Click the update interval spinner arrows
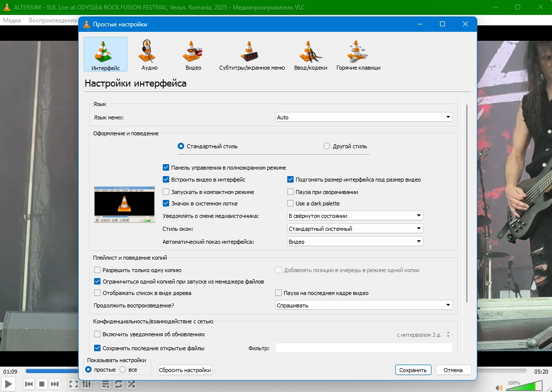Image resolution: width=552 pixels, height=392 pixels. tap(448, 335)
